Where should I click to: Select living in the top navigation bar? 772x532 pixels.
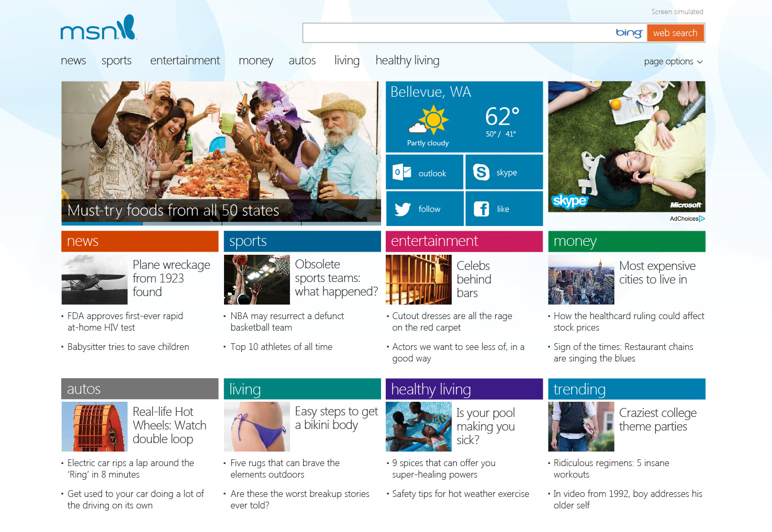pos(347,61)
